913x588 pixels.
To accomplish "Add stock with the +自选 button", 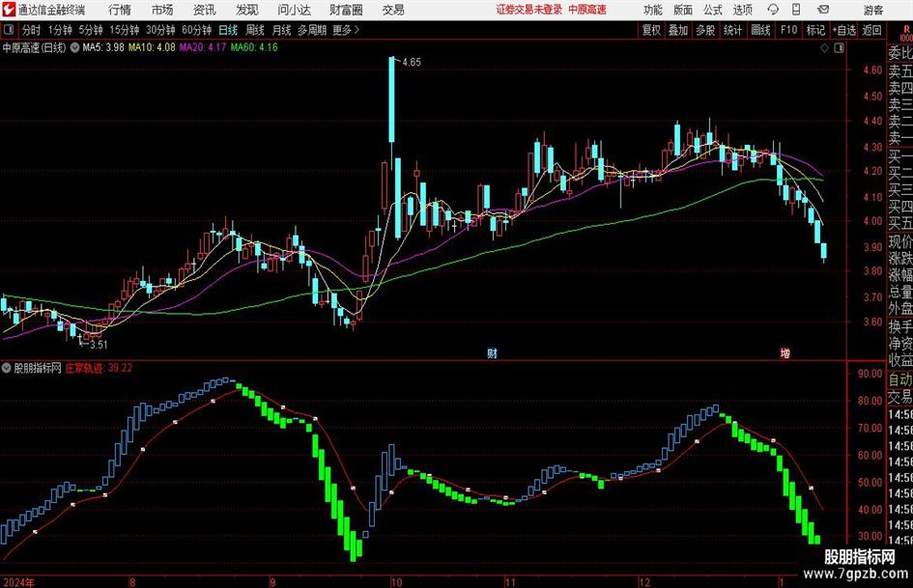I will pyautogui.click(x=843, y=30).
